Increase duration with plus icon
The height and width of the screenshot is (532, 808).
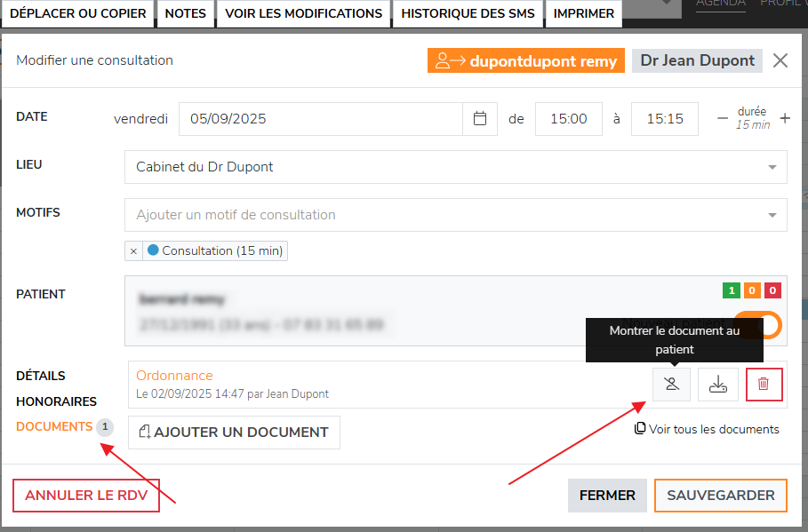tap(785, 119)
